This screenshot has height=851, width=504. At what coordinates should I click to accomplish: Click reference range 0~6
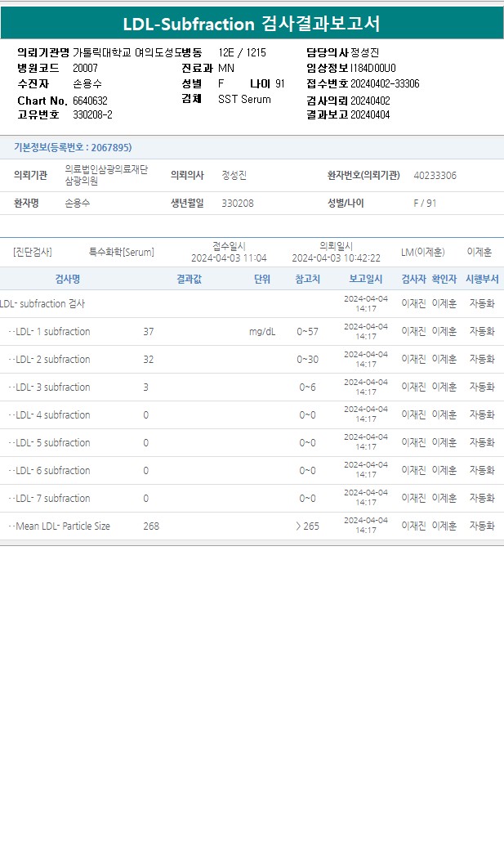308,387
